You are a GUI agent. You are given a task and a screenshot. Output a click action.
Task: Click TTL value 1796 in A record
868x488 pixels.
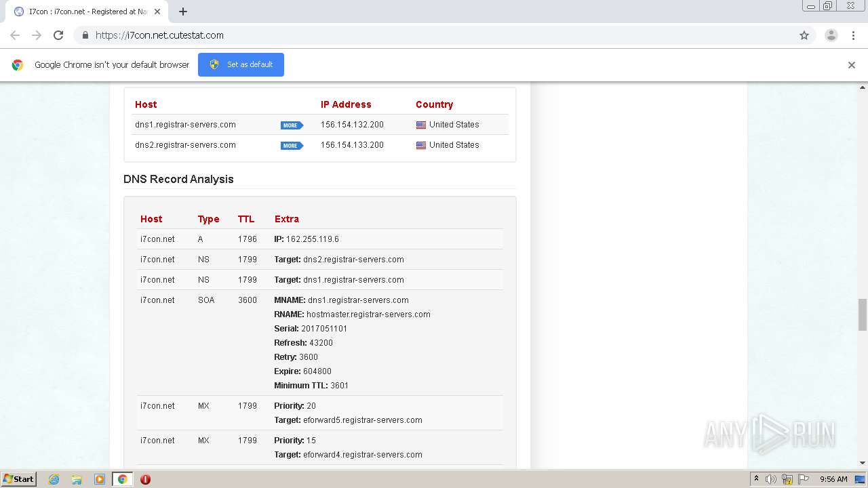point(248,239)
